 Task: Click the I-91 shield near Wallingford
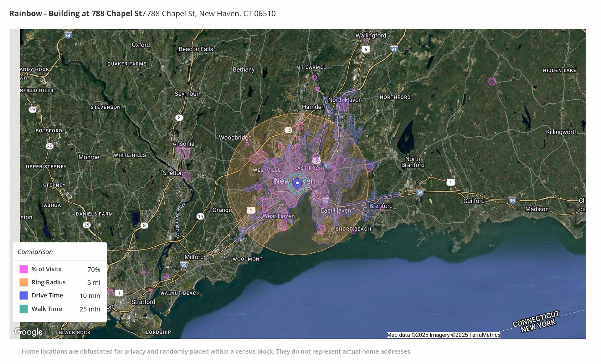point(394,49)
